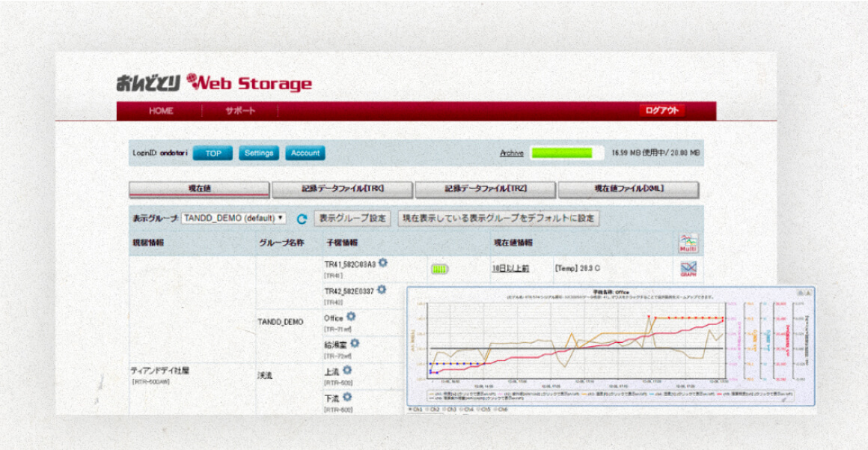Open the Multi graph icon
The image size is (868, 450).
[688, 243]
